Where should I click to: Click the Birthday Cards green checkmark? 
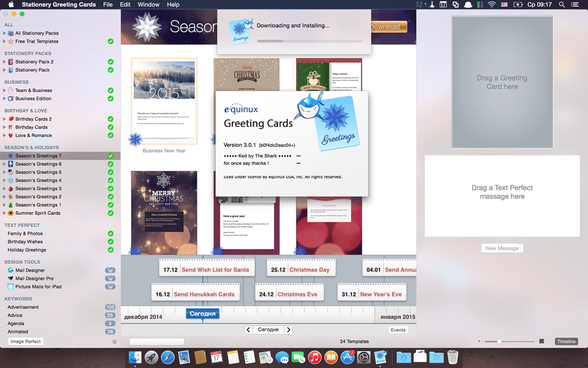point(111,127)
